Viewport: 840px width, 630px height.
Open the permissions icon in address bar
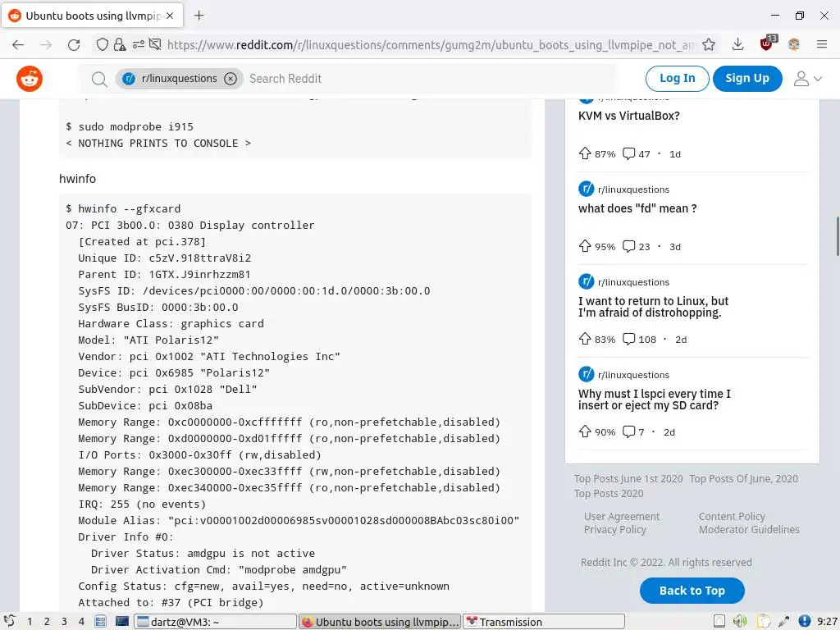[x=138, y=44]
